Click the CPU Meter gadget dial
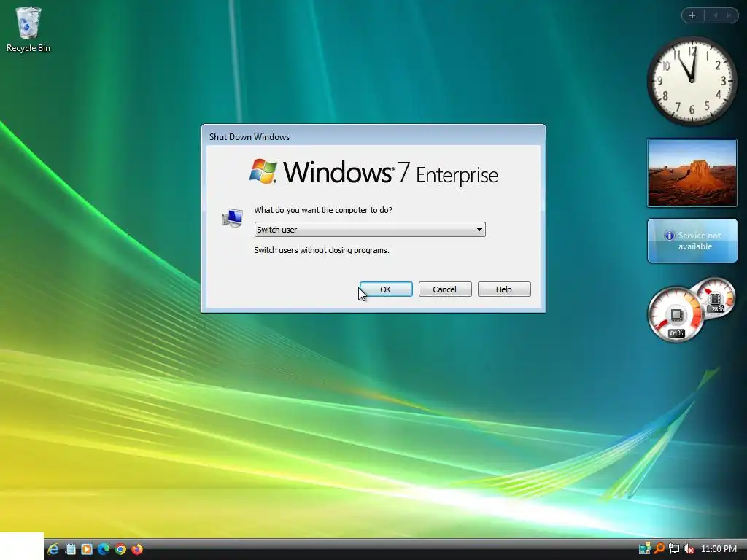 pyautogui.click(x=676, y=314)
